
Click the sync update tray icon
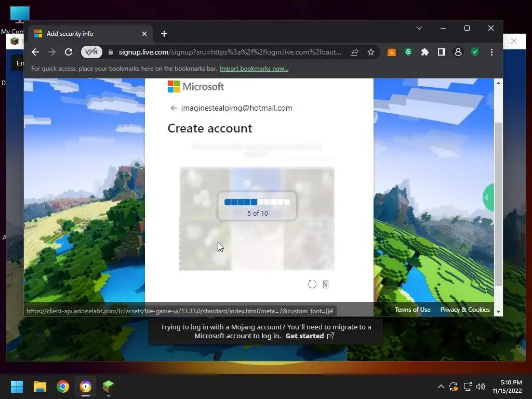click(x=454, y=387)
